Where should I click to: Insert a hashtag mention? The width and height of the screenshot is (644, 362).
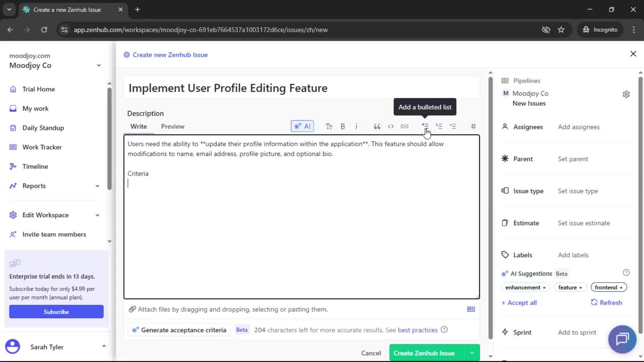473,126
